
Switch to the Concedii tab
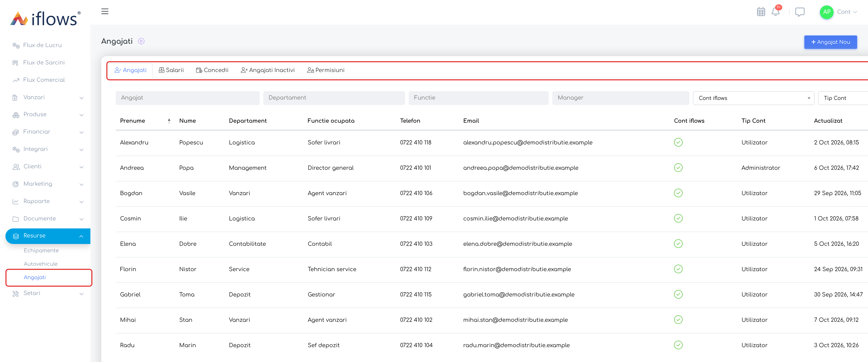point(212,70)
